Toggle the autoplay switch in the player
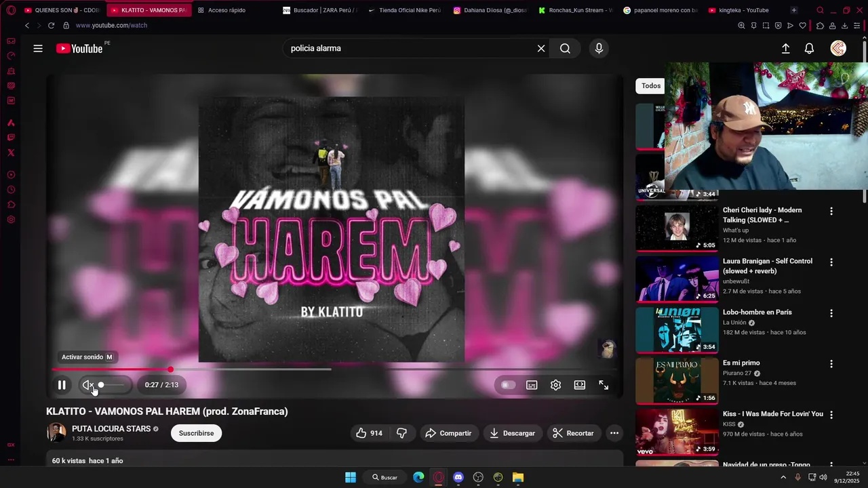 tap(508, 385)
